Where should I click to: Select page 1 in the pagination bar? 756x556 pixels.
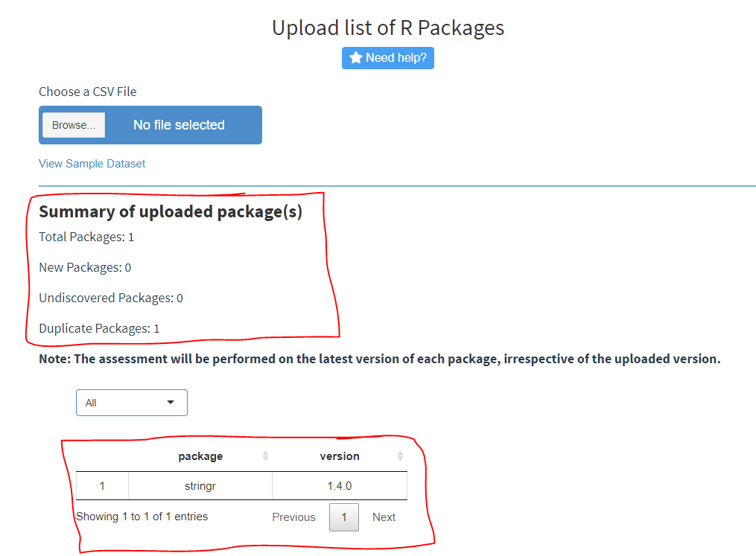pyautogui.click(x=343, y=517)
